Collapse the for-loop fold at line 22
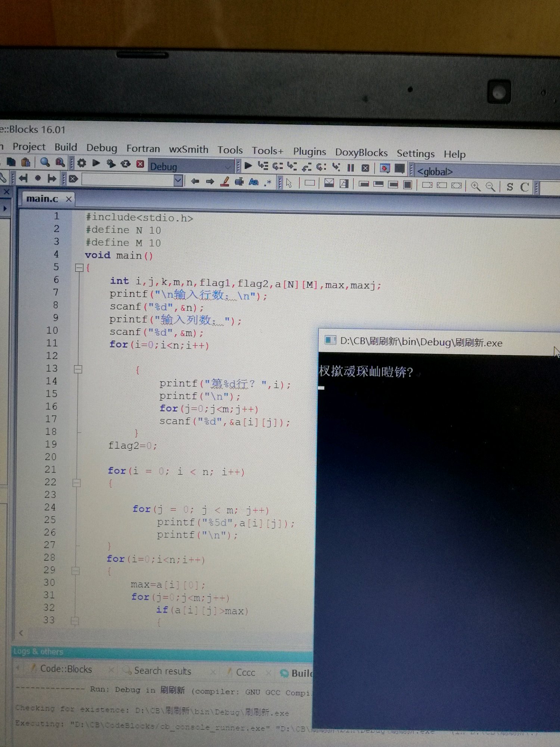The image size is (560, 747). click(77, 483)
